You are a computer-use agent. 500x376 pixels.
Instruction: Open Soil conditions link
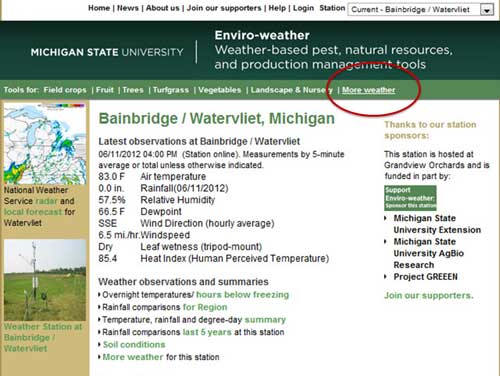pos(134,345)
